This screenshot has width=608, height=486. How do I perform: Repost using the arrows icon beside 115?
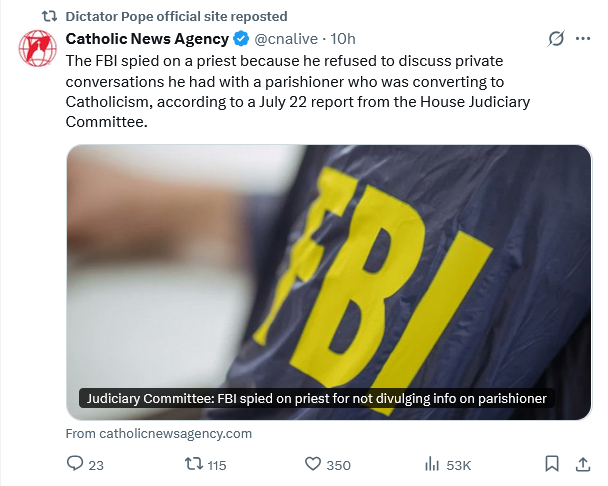click(x=196, y=464)
